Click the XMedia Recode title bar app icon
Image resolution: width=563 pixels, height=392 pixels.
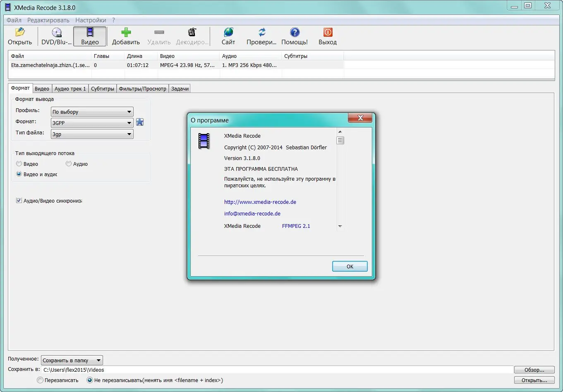click(8, 7)
